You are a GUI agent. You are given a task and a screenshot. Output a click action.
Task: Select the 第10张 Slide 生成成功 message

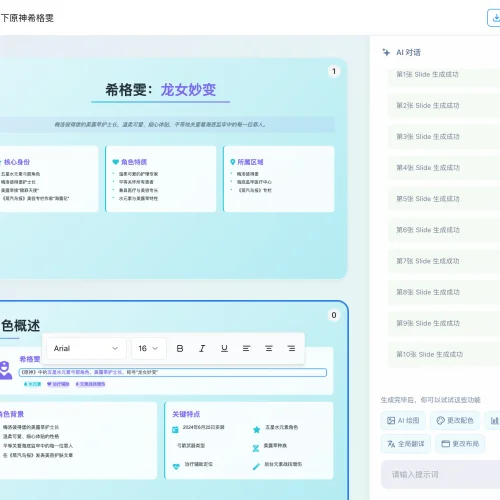444,354
